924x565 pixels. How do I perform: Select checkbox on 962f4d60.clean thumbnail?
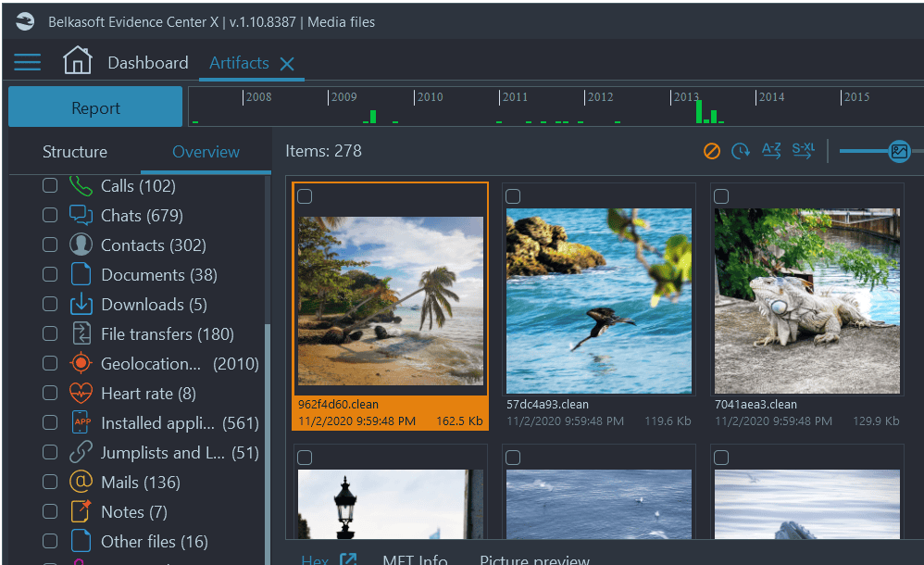click(x=305, y=196)
